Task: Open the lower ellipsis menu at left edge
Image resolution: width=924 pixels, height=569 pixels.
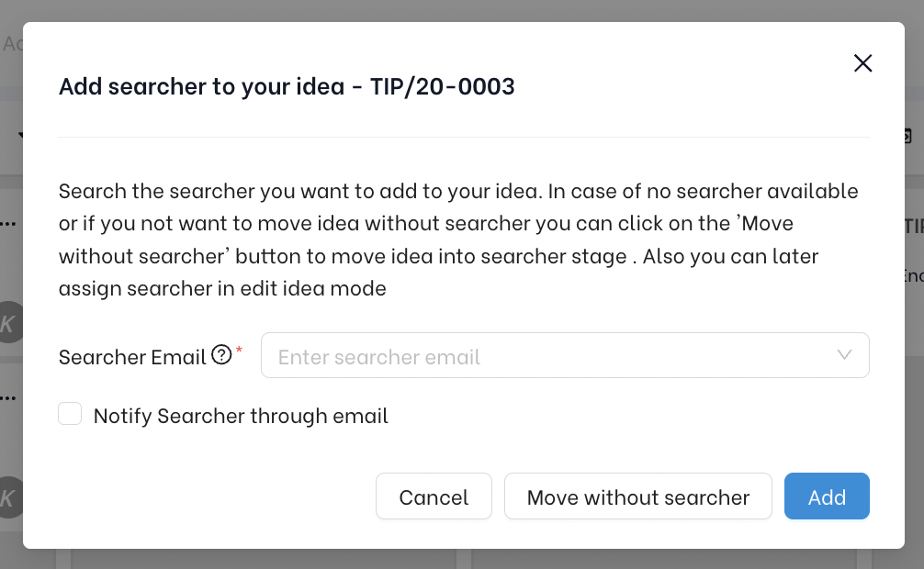Action: point(8,397)
